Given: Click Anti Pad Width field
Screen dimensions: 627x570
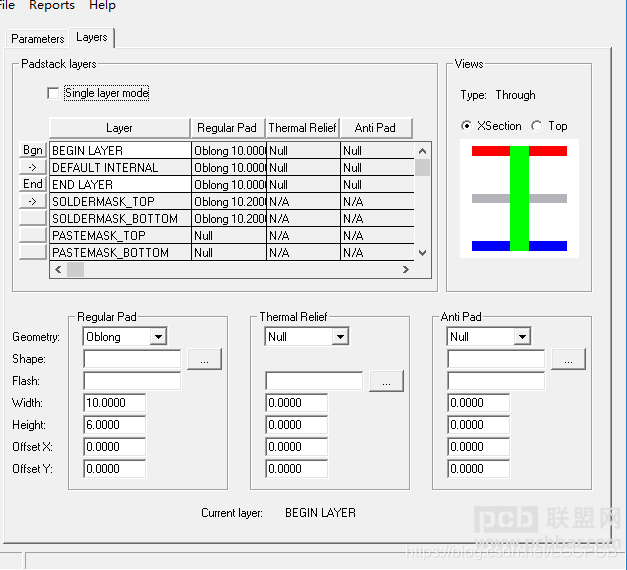Looking at the screenshot, I should [479, 403].
